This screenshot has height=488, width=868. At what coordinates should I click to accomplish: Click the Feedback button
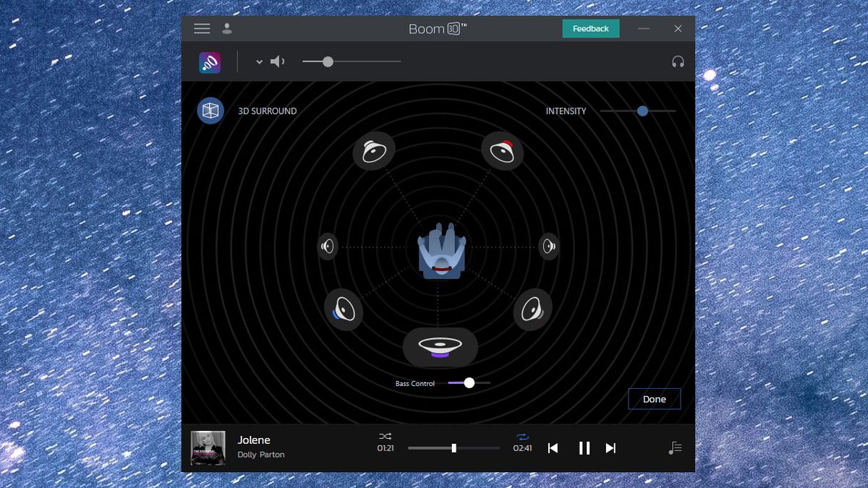coord(591,28)
